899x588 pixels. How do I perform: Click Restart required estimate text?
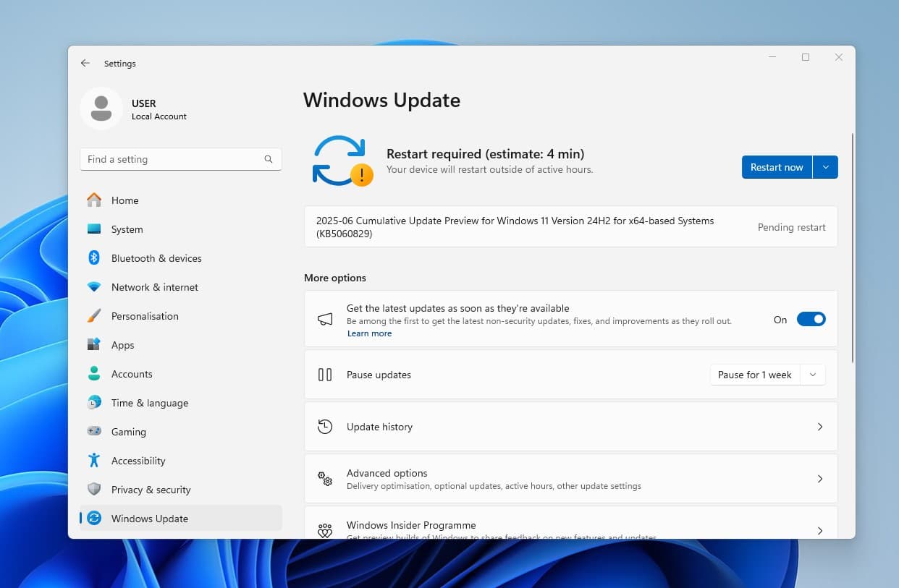click(485, 154)
